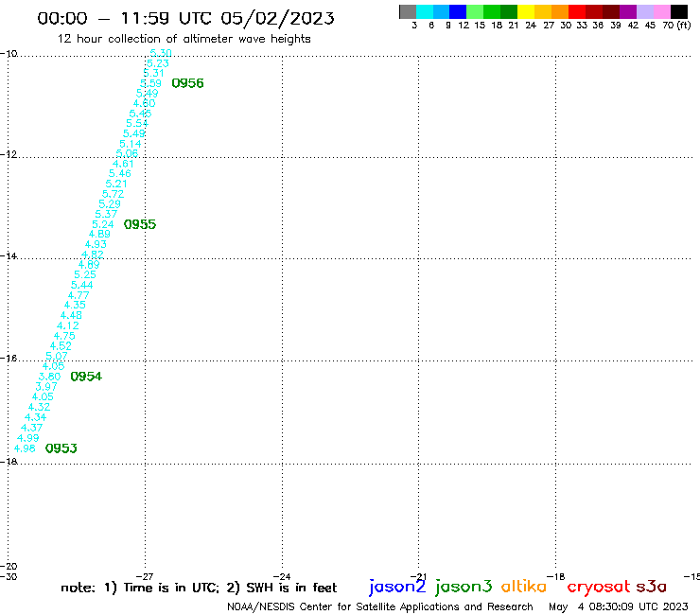Image resolution: width=700 pixels, height=615 pixels.
Task: Click the wave height value 4.34
Action: tap(35, 417)
